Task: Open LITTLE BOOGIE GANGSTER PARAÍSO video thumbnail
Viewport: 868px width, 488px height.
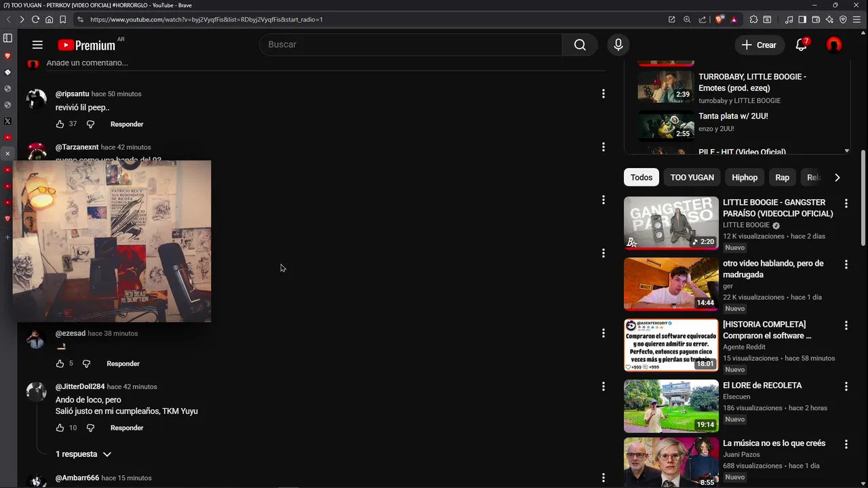Action: click(x=671, y=223)
